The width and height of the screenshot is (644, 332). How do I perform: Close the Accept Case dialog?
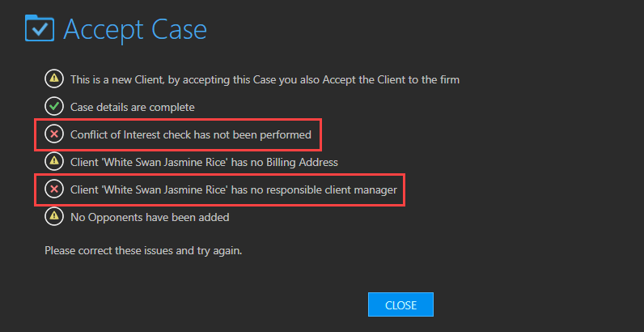[400, 305]
